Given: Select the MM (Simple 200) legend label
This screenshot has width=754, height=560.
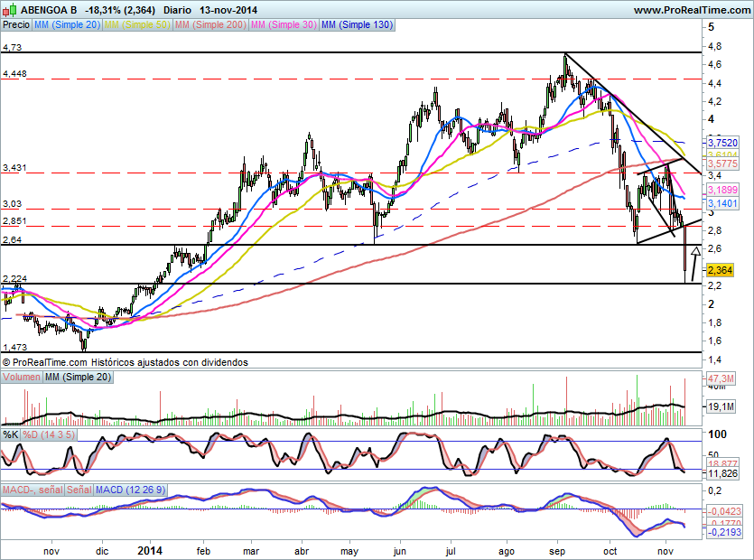Looking at the screenshot, I should [211, 25].
